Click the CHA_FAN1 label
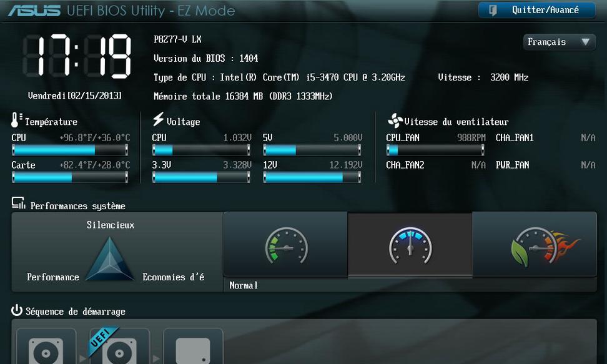This screenshot has height=364, width=607. 515,138
